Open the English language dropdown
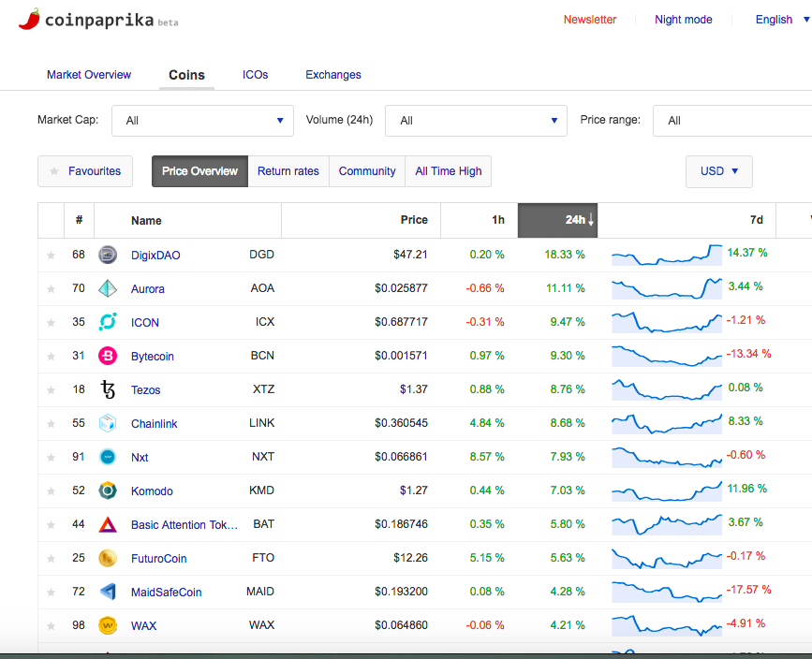The width and height of the screenshot is (812, 659). [x=782, y=20]
